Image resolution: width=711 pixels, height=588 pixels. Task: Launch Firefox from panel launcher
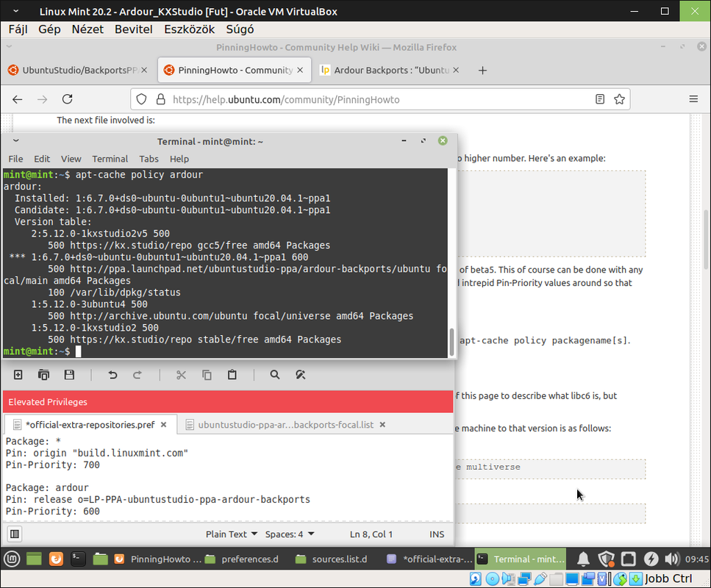click(56, 559)
